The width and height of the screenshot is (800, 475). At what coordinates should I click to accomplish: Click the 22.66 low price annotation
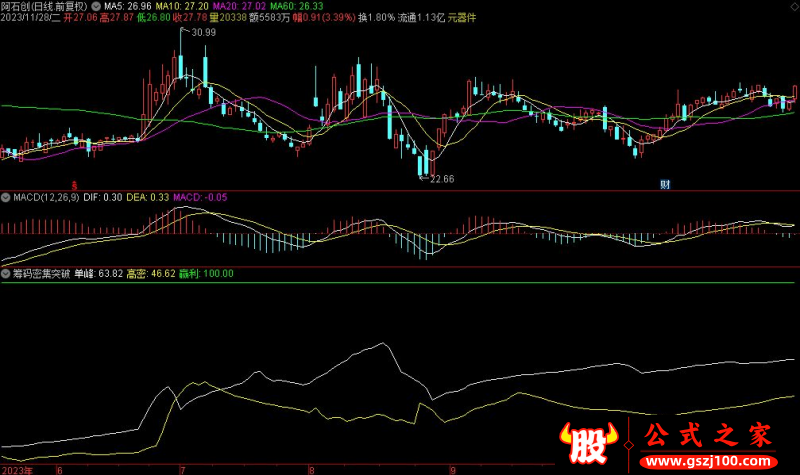pos(441,179)
